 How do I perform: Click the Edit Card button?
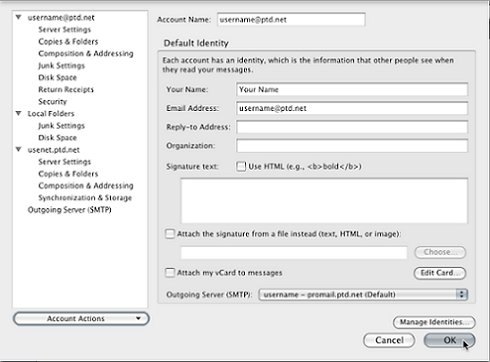tap(440, 273)
